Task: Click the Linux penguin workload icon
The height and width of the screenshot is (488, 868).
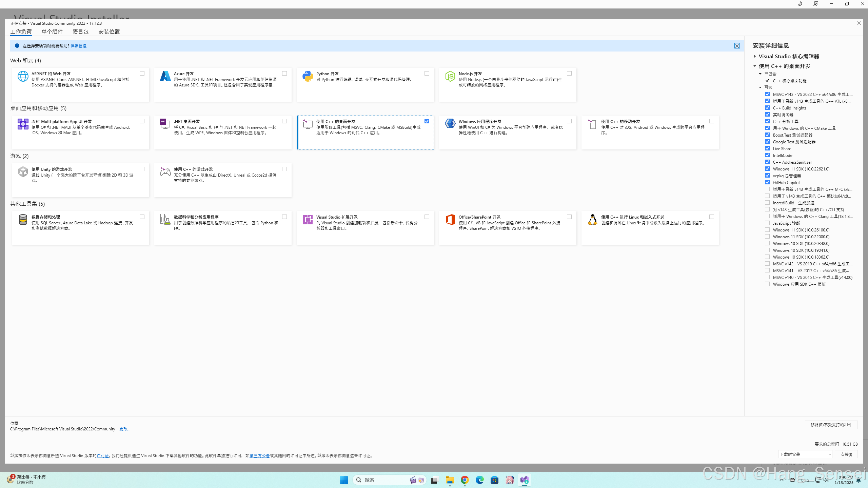Action: point(592,220)
